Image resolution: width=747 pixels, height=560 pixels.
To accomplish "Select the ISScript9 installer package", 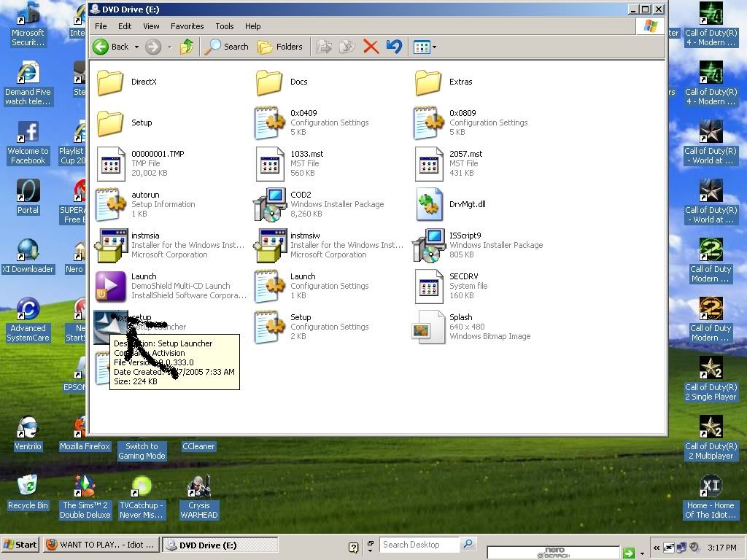I will click(429, 245).
